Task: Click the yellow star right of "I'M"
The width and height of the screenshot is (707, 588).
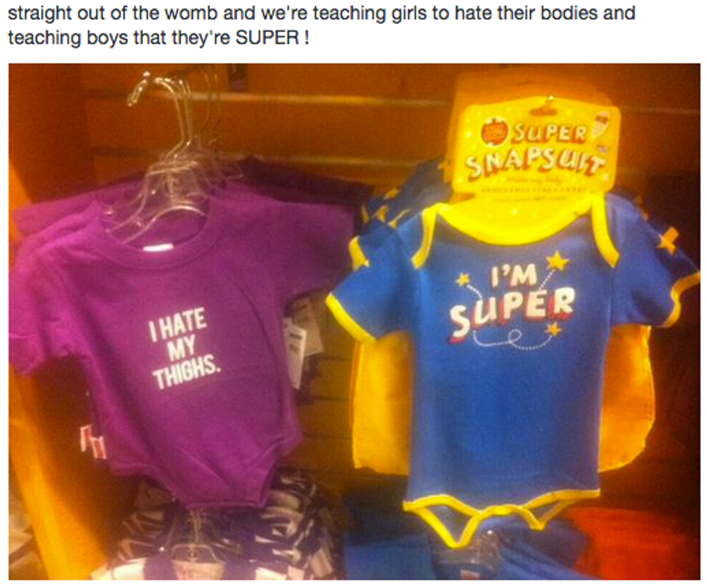Action: tap(558, 261)
